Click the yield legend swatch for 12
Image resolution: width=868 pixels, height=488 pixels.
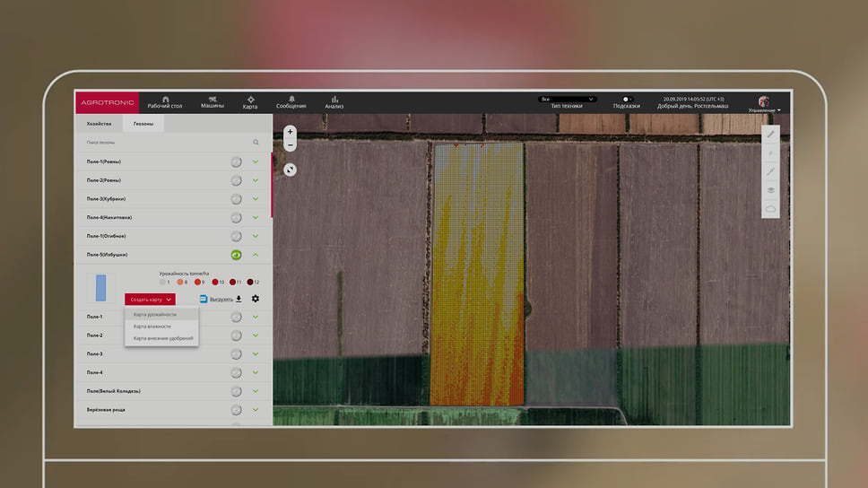[250, 282]
